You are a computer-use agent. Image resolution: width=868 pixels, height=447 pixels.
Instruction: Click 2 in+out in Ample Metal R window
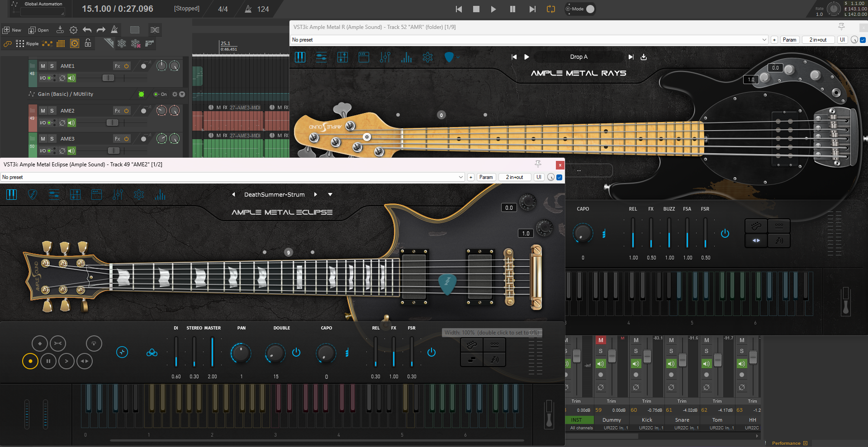pyautogui.click(x=818, y=40)
